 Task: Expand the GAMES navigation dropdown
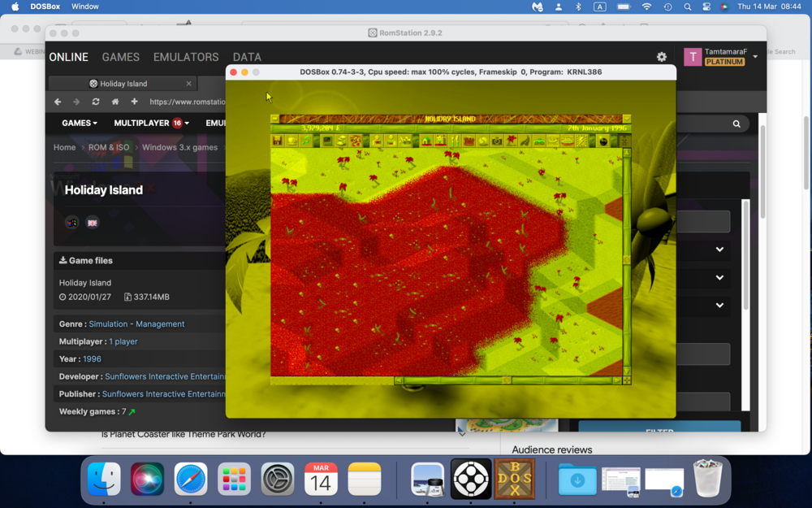click(79, 123)
